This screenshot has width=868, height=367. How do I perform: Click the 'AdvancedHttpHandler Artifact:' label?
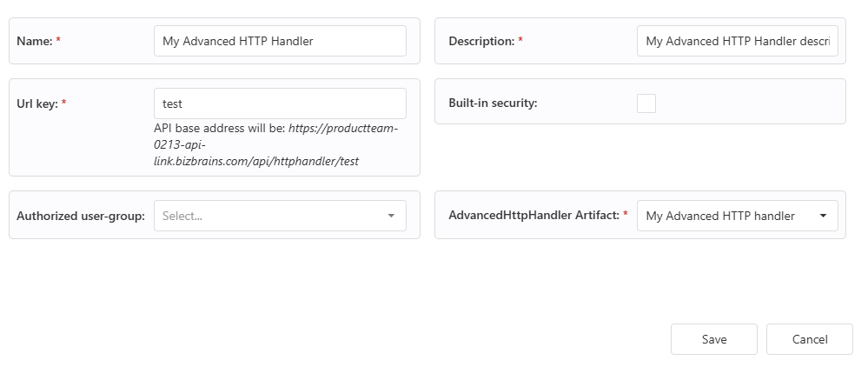533,216
